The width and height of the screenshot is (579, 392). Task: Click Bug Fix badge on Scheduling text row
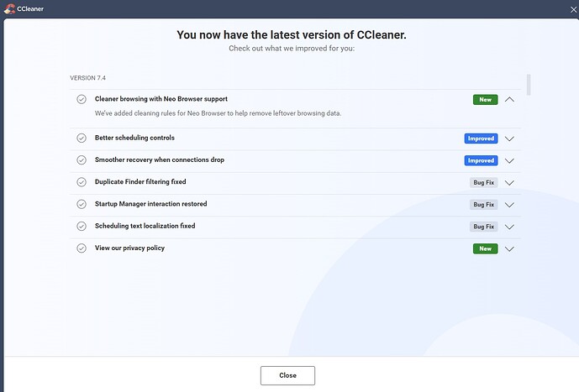[x=484, y=227]
